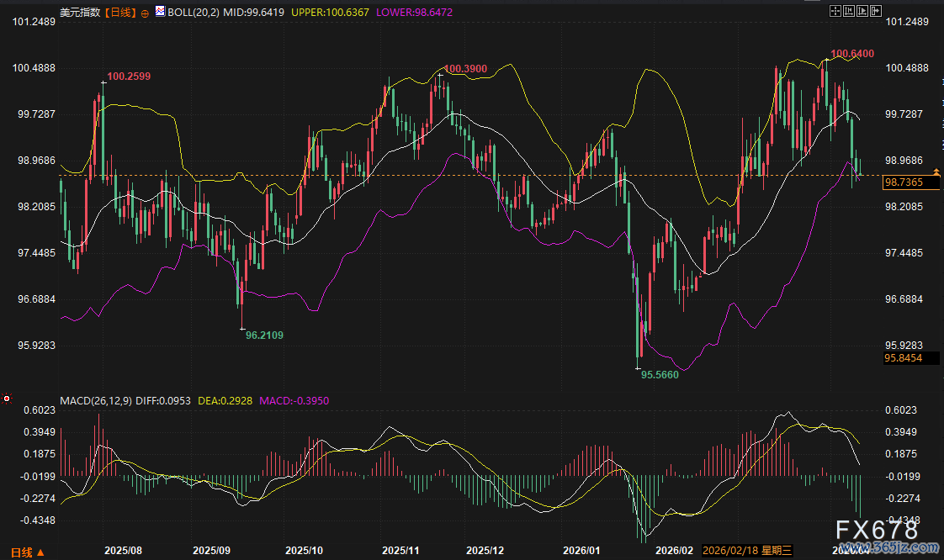The image size is (944, 560).
Task: Open the BOLL indicator chart icon
Action: click(160, 11)
